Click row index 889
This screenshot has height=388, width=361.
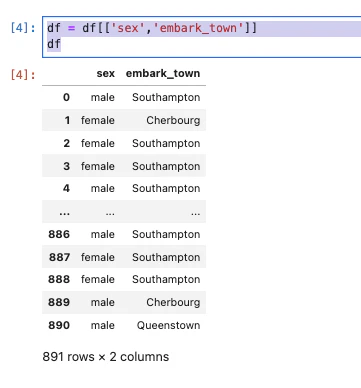pos(59,302)
